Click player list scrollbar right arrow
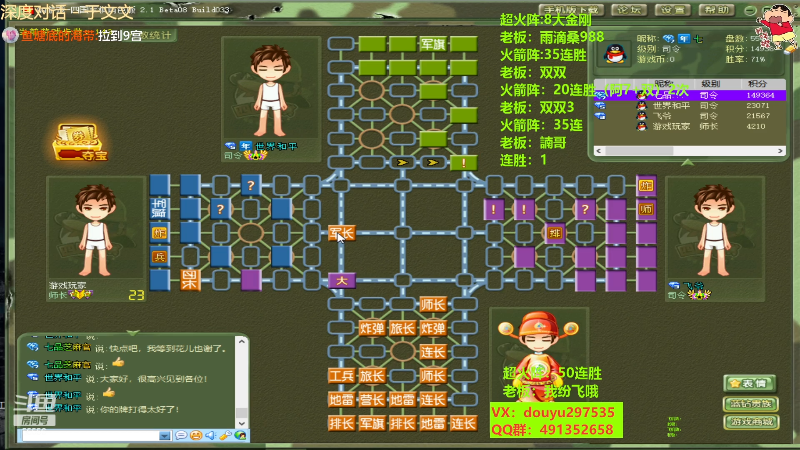This screenshot has width=800, height=450. tap(780, 151)
